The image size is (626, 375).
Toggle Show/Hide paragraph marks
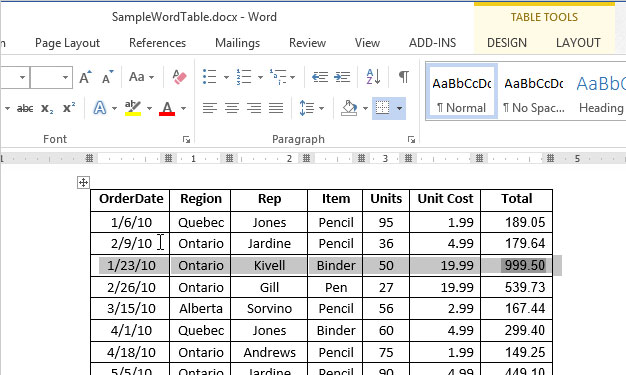(x=404, y=77)
